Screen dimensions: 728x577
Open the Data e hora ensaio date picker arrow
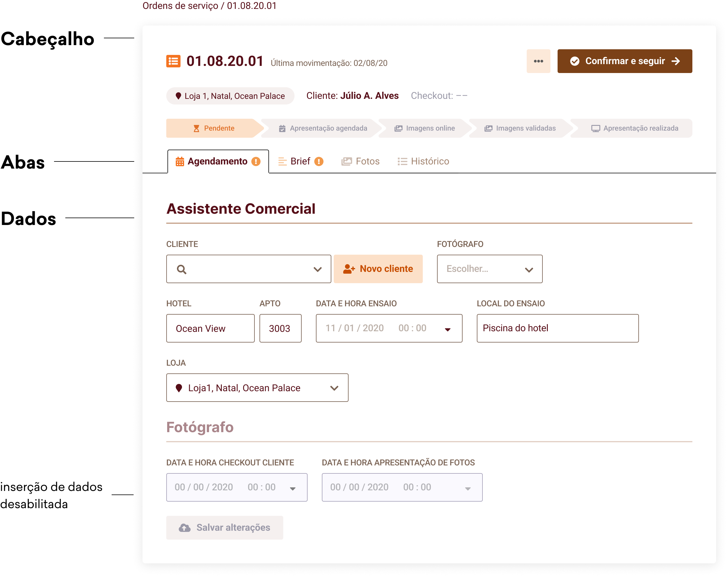tap(447, 329)
